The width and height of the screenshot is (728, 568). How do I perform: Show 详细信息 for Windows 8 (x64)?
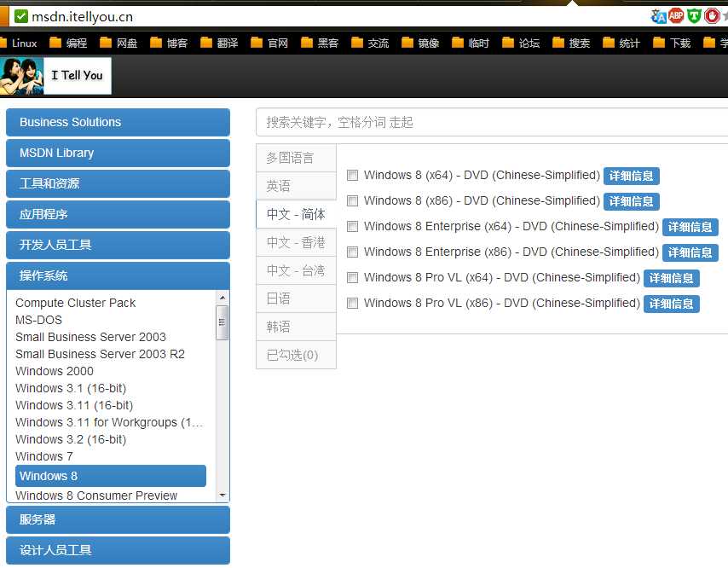pyautogui.click(x=631, y=176)
